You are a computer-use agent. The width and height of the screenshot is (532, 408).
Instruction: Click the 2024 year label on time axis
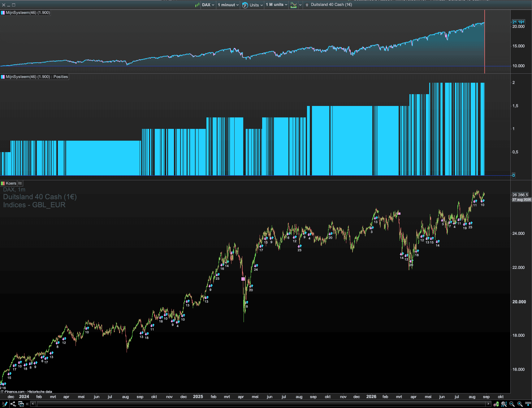24,397
